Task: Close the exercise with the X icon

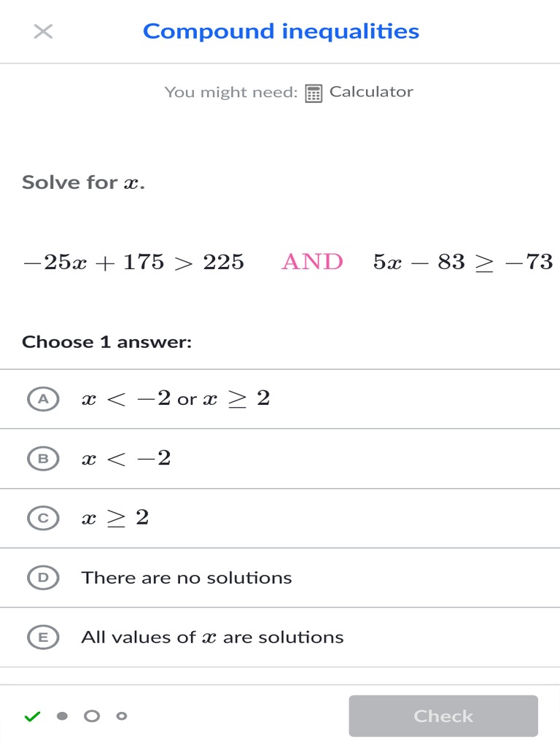Action: 43,31
